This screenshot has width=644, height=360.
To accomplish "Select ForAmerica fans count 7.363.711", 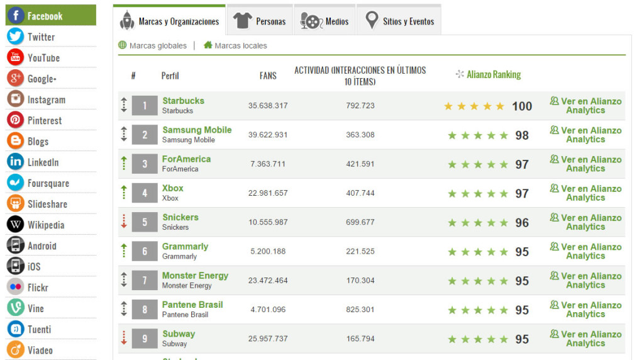I will click(268, 164).
